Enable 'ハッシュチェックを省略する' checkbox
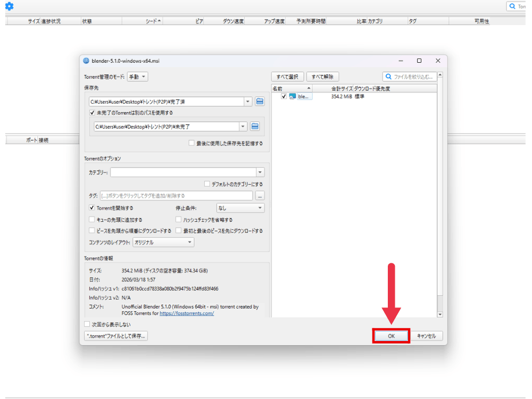 click(179, 220)
